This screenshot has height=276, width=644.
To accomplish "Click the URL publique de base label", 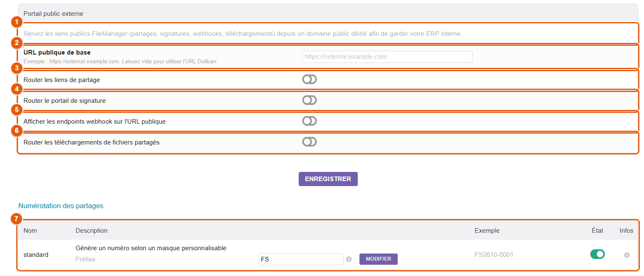I will [57, 52].
